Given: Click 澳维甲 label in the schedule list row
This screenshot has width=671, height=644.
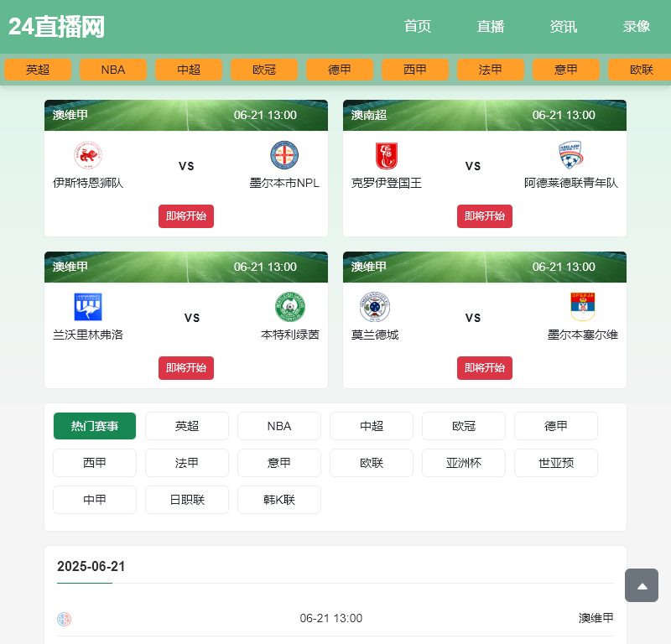Looking at the screenshot, I should (596, 618).
